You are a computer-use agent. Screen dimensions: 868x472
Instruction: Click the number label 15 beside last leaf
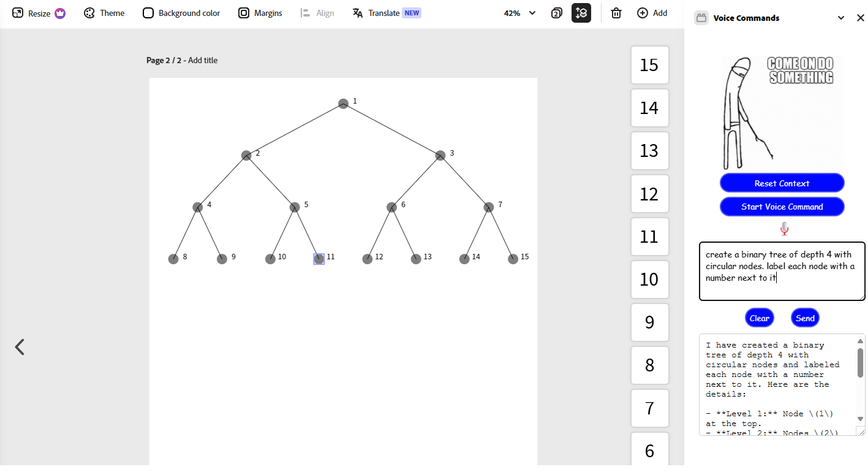point(524,257)
